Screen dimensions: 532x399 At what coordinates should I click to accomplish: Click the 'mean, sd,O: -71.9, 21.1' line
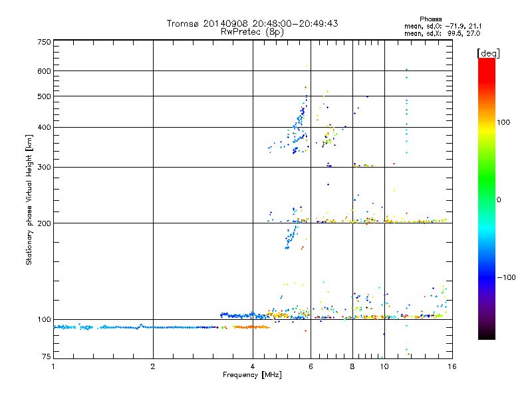click(443, 26)
